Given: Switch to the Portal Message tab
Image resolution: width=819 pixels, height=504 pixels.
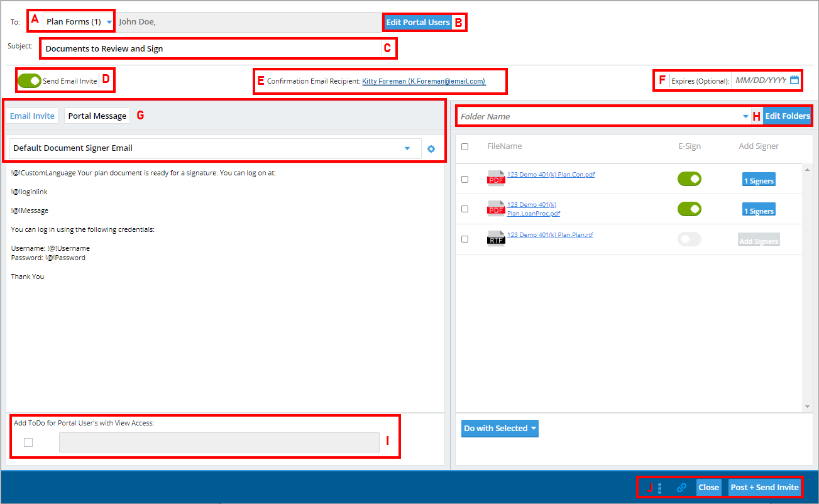Looking at the screenshot, I should (x=97, y=116).
